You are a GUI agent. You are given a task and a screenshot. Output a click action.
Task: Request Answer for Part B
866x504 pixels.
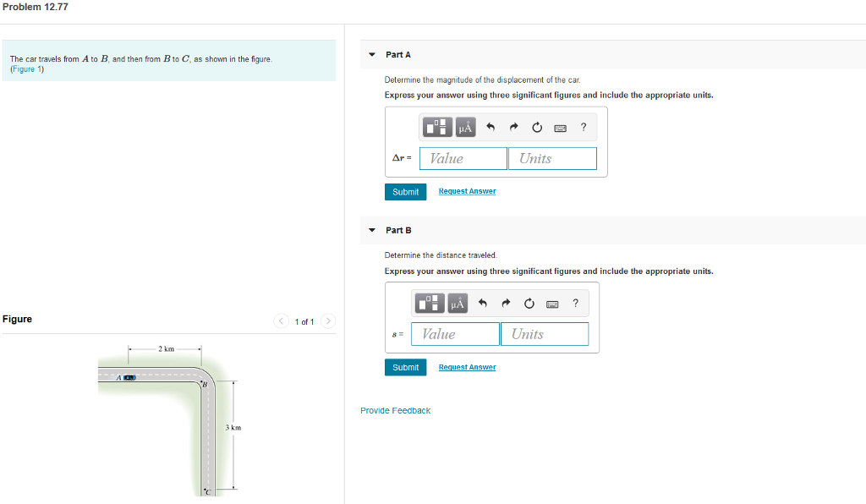coord(467,367)
